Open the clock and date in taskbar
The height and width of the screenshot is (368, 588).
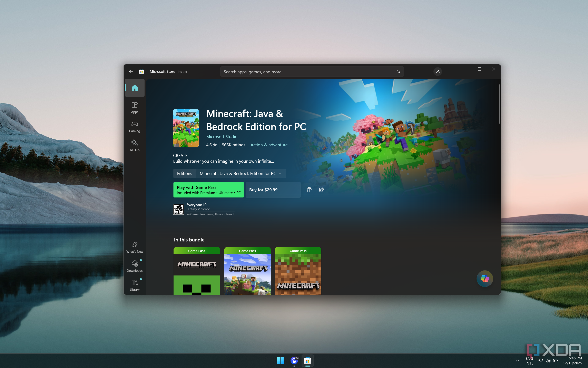coord(572,361)
